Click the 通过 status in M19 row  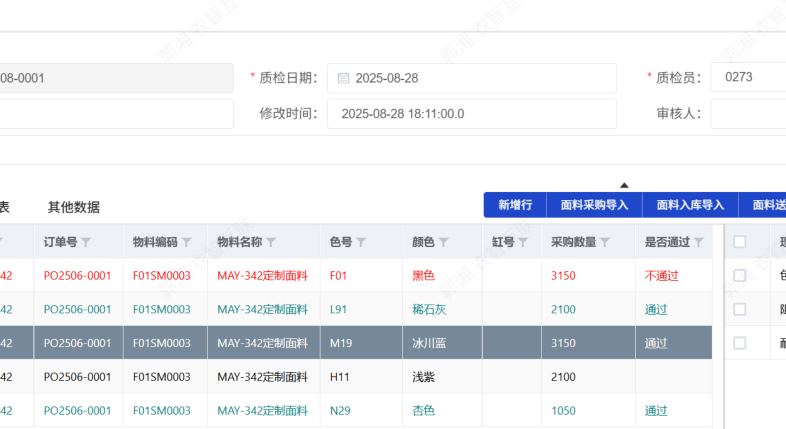[x=674, y=343]
